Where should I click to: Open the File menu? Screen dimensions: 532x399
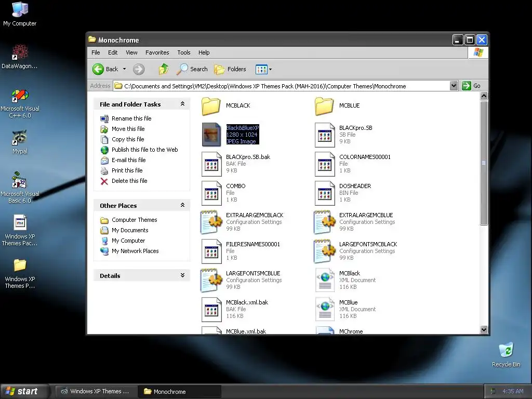click(x=96, y=52)
